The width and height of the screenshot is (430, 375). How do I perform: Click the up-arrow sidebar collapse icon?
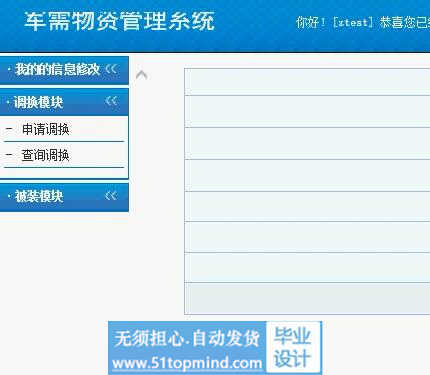point(141,75)
